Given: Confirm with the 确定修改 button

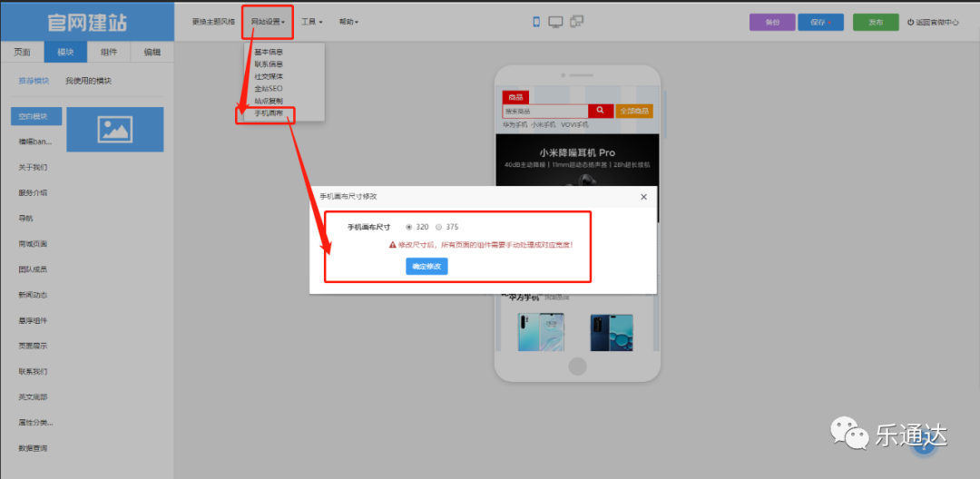Looking at the screenshot, I should pos(426,267).
